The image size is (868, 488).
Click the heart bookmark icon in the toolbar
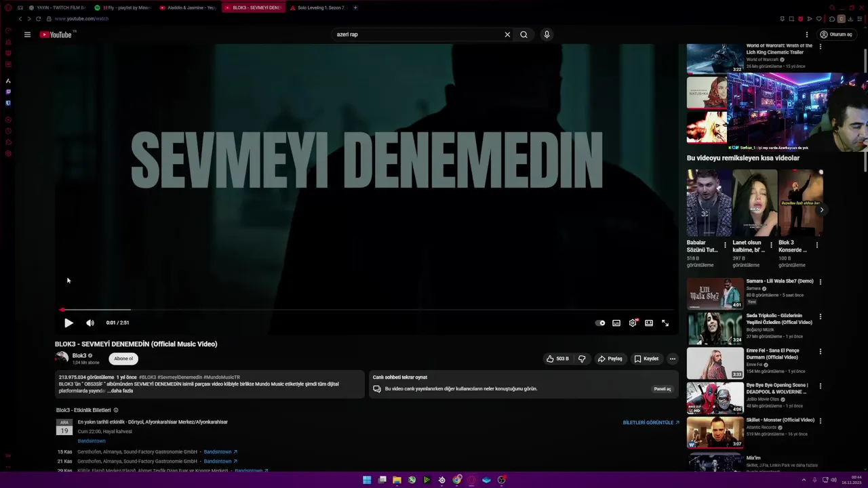click(x=818, y=19)
